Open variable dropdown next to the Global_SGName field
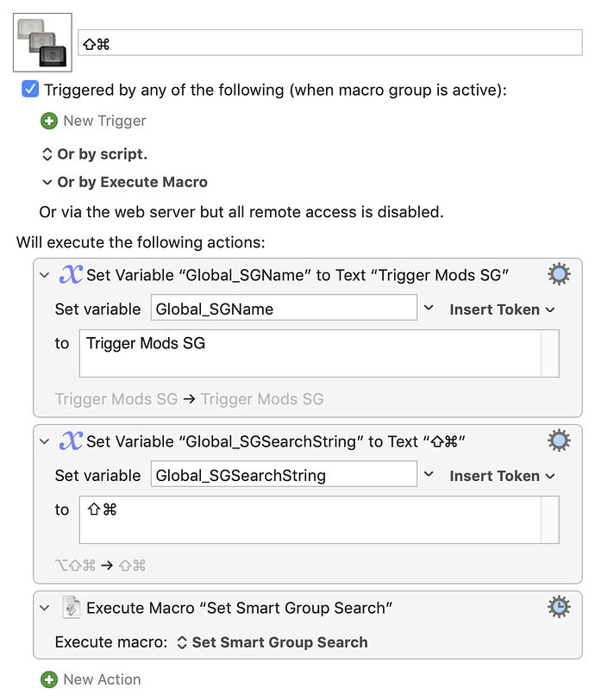Viewport: 595px width, 700px height. tap(429, 308)
